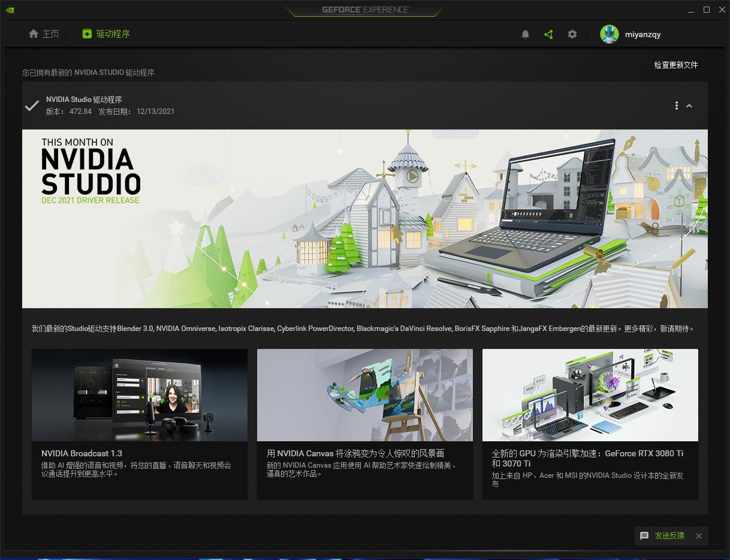Click 检查更新文件 to check for updates
Screen dimensions: 730x560
tap(676, 65)
